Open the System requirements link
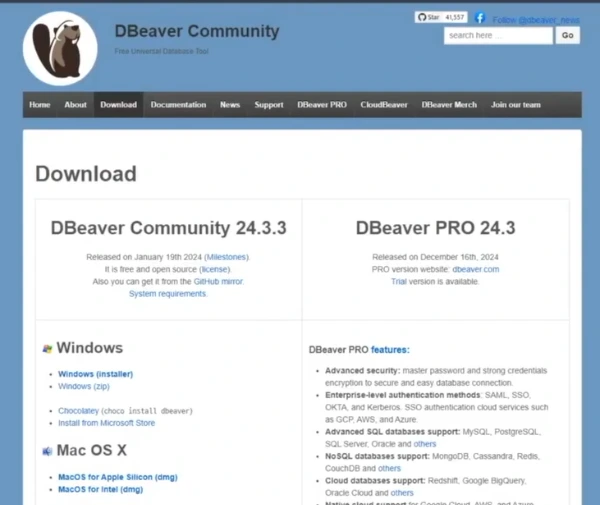This screenshot has width=600, height=505. point(167,294)
